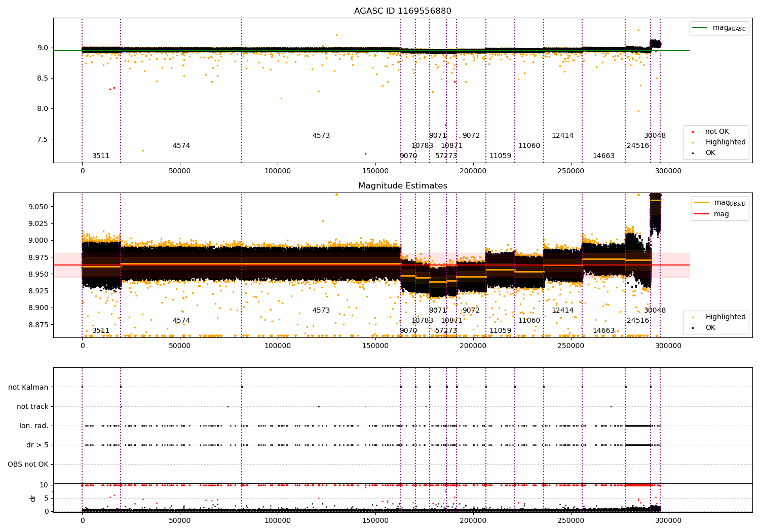This screenshot has height=532, width=760.
Task: Click obsid label 12414 in Magnitude Estimates plot
Action: [x=563, y=311]
